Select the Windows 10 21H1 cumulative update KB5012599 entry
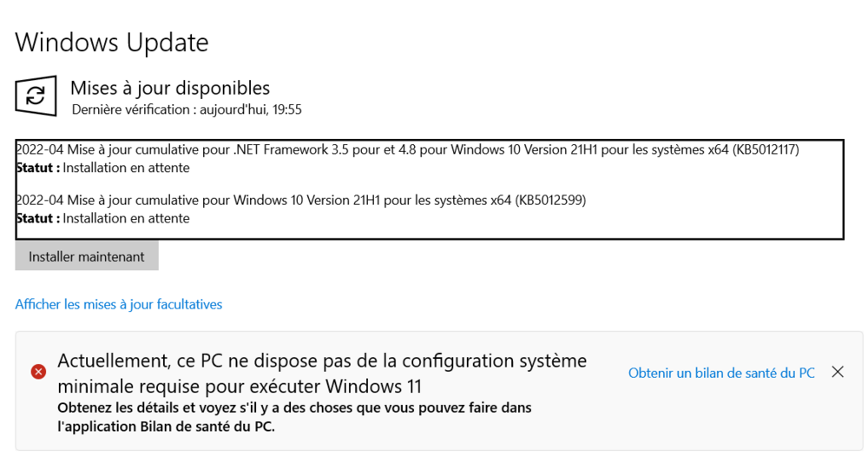The height and width of the screenshot is (457, 868). click(301, 201)
